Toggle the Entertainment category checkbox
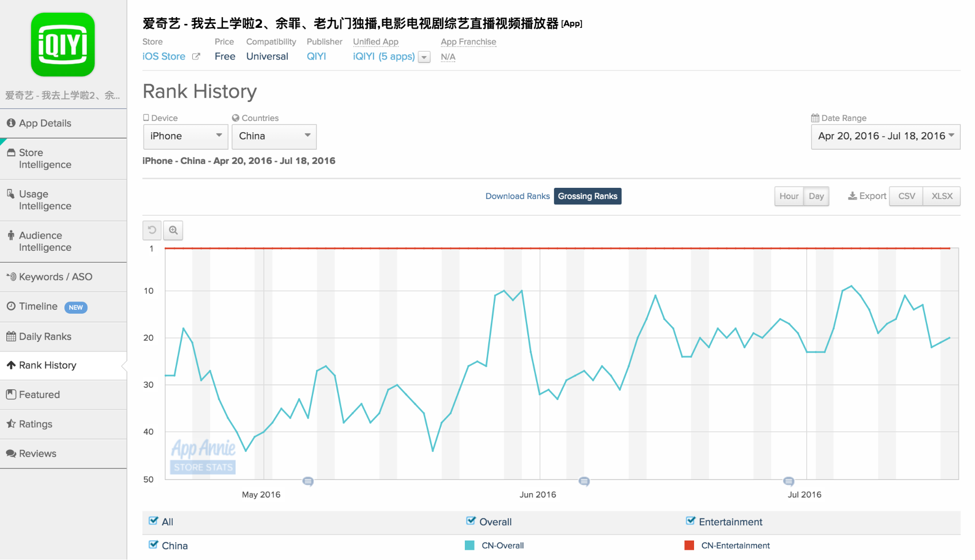Screen dimensions: 975x560 (x=690, y=521)
